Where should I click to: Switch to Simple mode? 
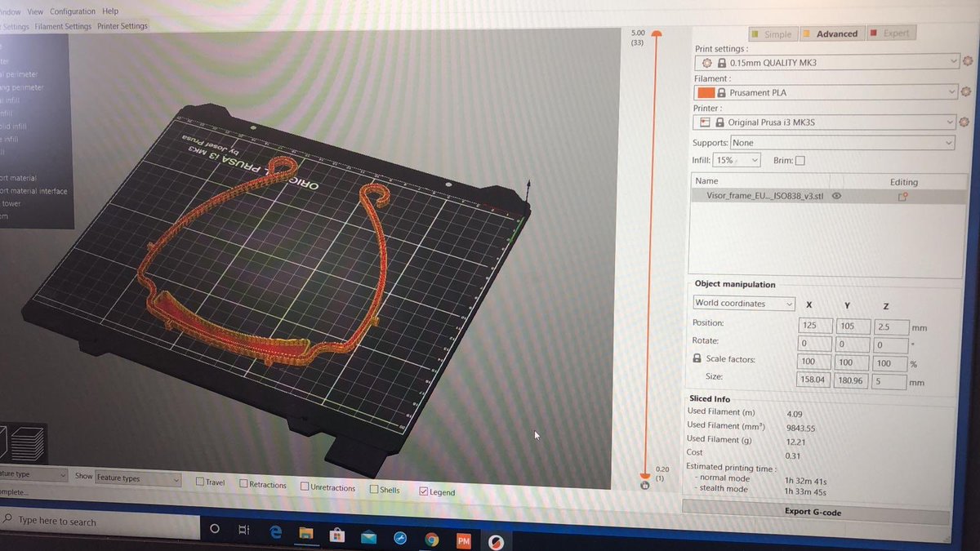pos(773,34)
